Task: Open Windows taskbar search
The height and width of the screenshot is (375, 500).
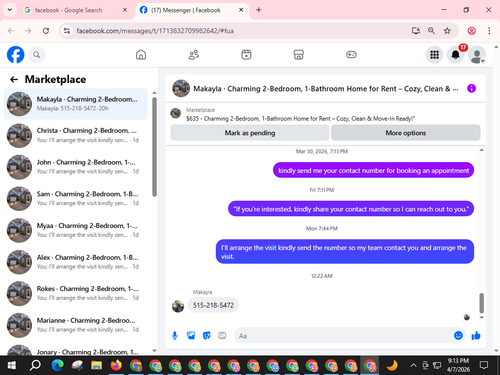Action: [35, 366]
